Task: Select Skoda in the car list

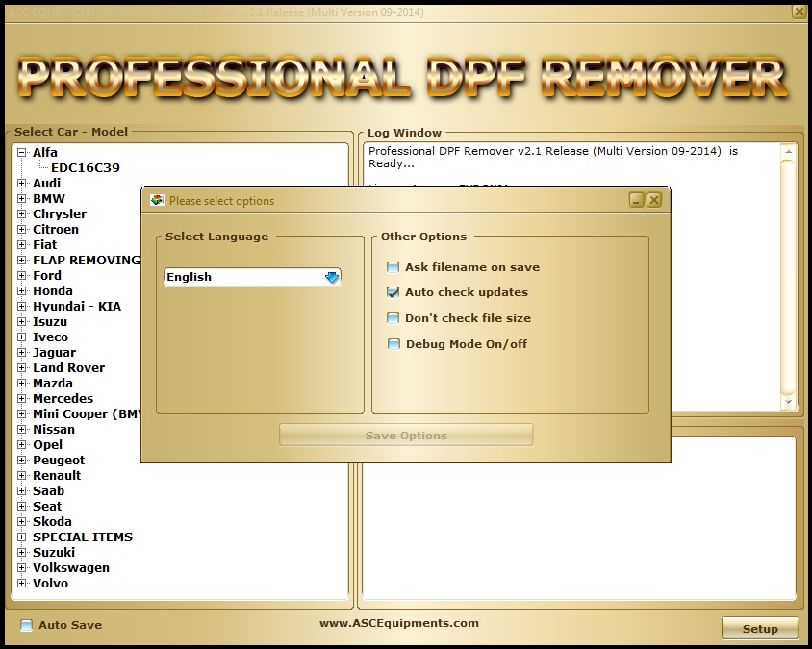Action: [52, 522]
